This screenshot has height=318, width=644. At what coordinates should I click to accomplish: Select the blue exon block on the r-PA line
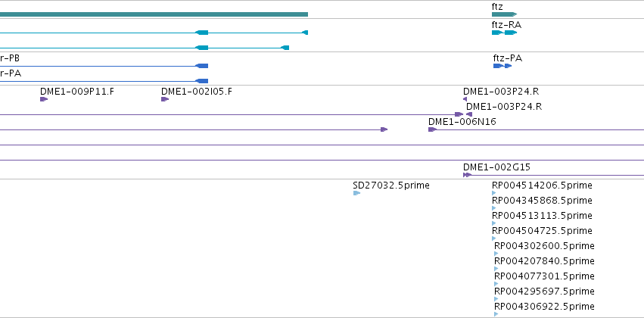[202, 81]
